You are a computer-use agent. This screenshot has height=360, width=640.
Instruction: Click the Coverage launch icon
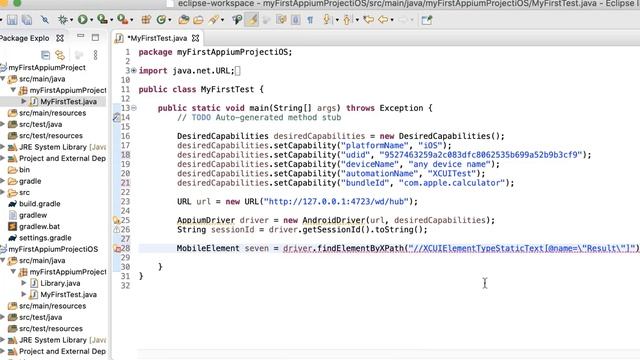point(102,19)
